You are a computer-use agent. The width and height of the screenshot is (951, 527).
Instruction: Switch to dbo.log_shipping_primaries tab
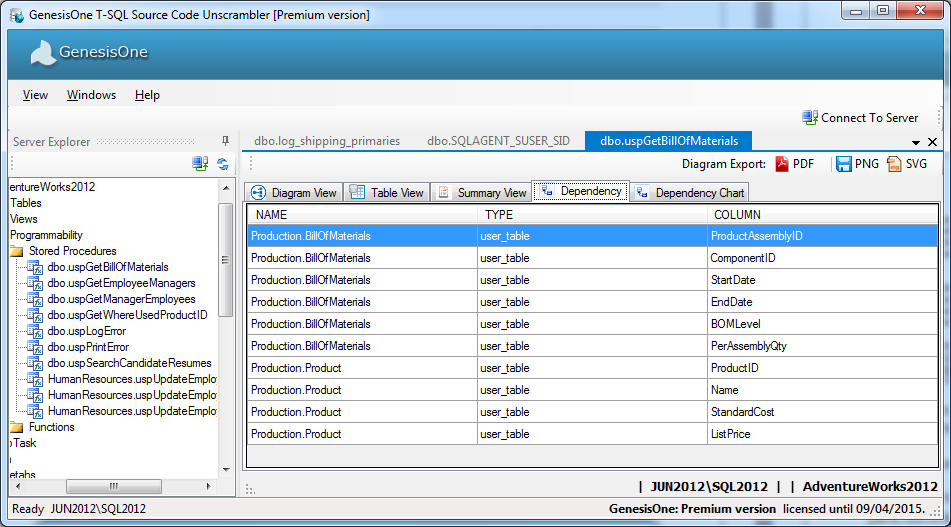327,141
